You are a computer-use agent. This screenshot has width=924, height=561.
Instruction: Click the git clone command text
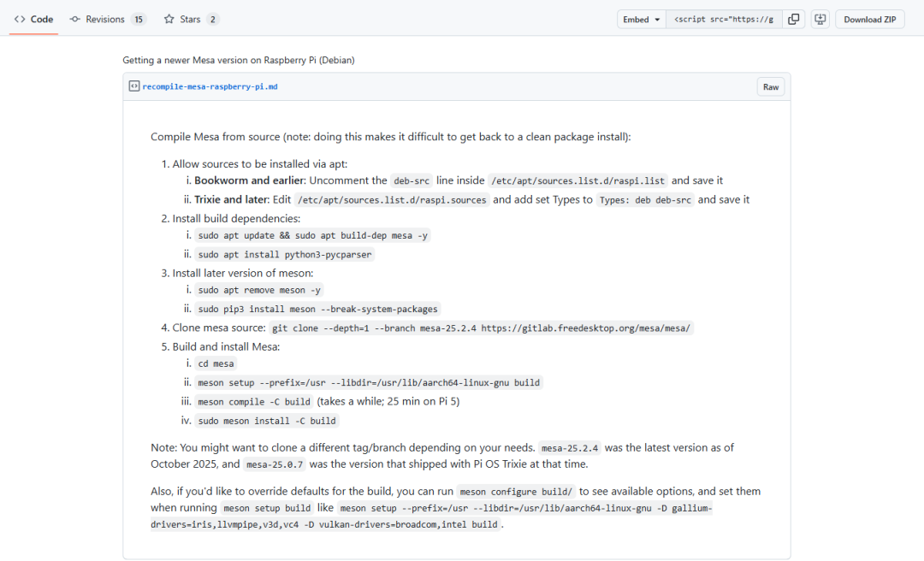click(481, 328)
